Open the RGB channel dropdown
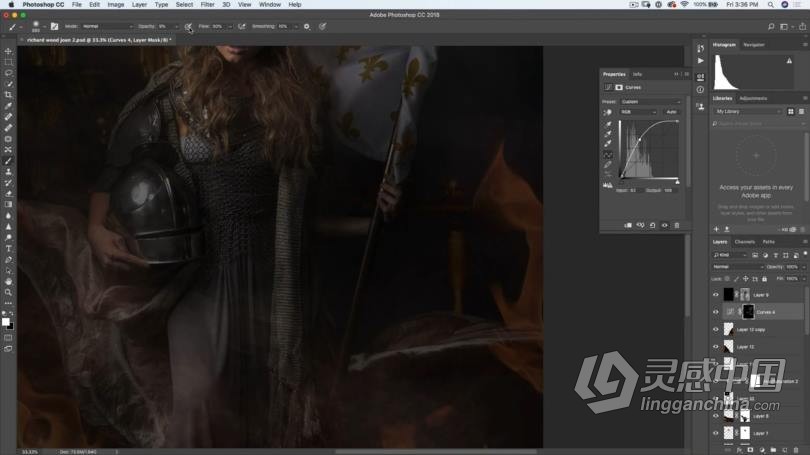Screen dimensions: 810x455 (638, 112)
